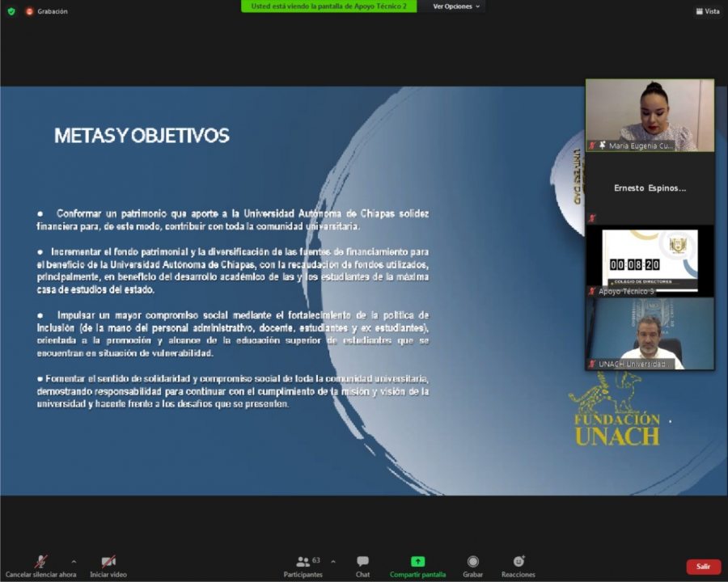Image resolution: width=728 pixels, height=582 pixels.
Task: Open the Participantes panel
Action: 303,566
